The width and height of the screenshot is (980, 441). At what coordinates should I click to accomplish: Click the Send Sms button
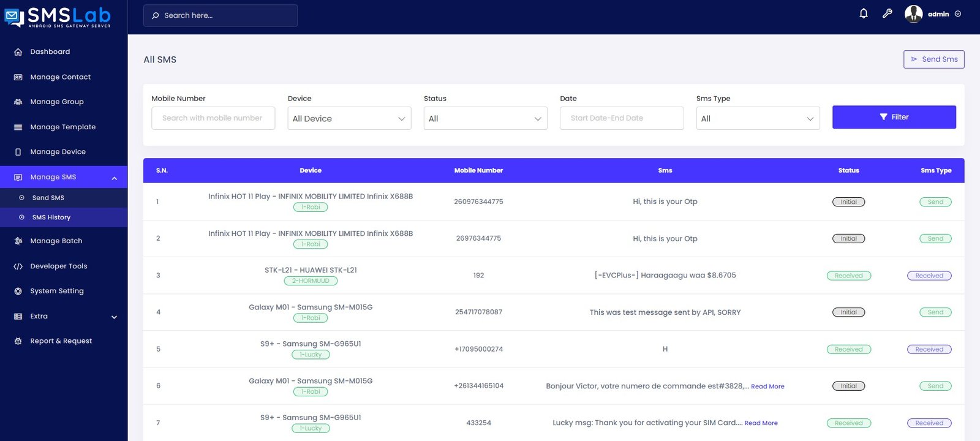tap(933, 59)
